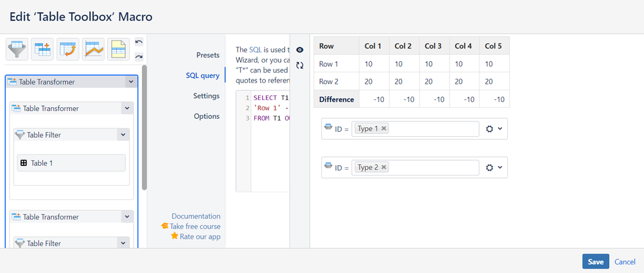
Task: Click the left panel vertical scrollbar
Action: [x=145, y=129]
